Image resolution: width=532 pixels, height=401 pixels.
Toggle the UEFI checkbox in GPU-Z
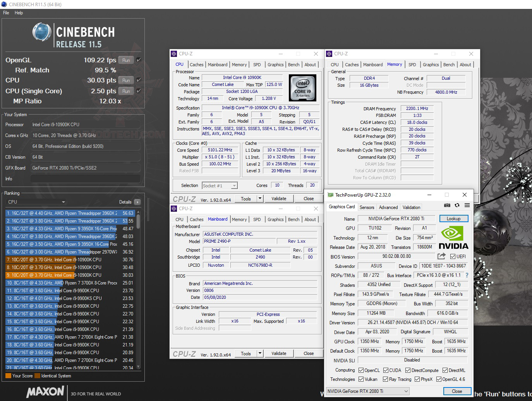point(452,257)
